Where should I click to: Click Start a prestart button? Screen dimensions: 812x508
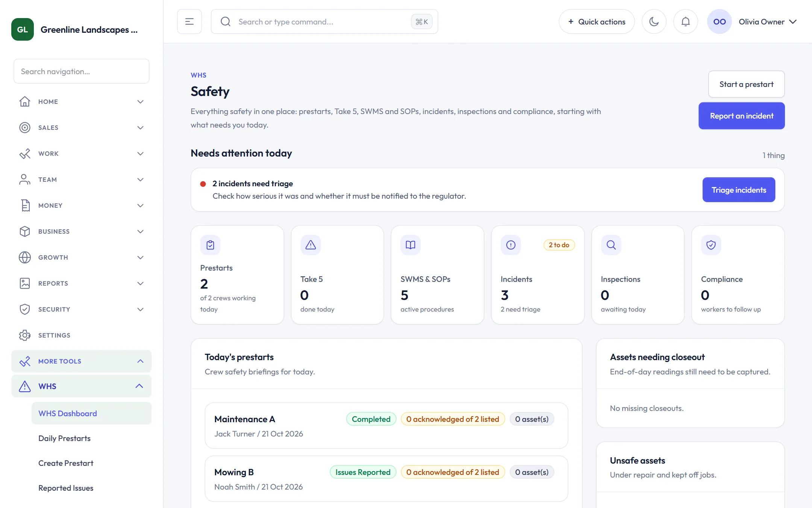tap(746, 84)
